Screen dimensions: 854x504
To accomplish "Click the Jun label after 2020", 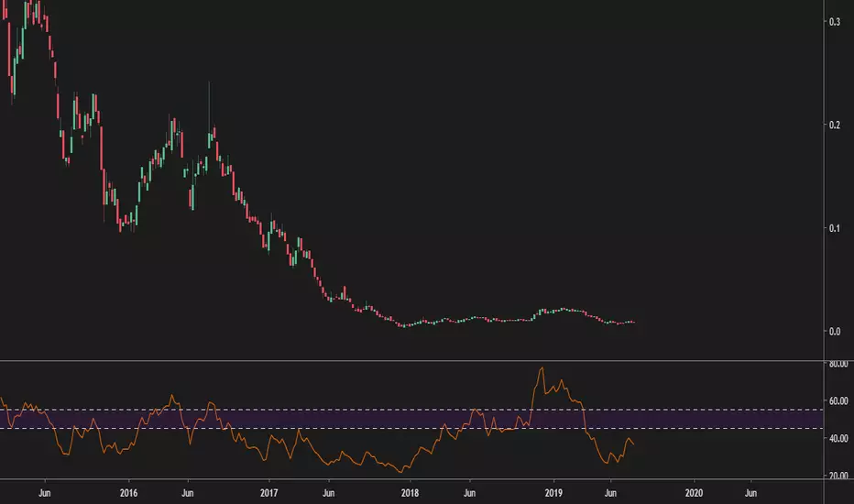I will 751,493.
